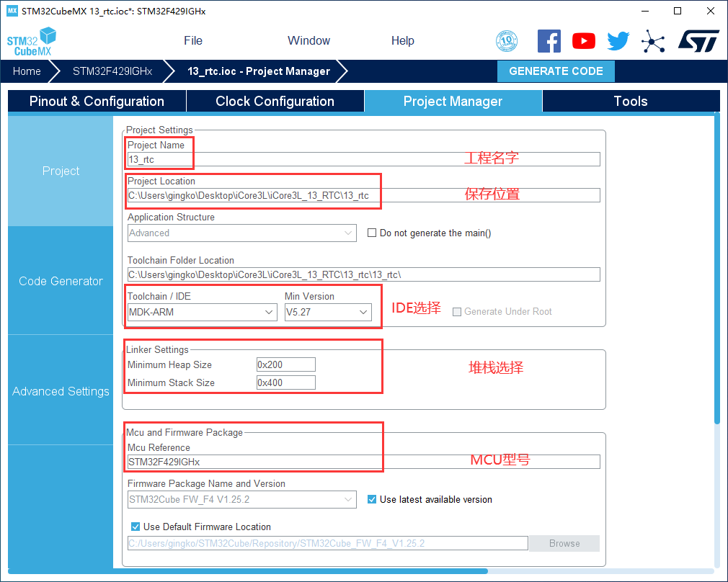Screen dimensions: 728x582
Task: Click the Minimum Heap Size field
Action: 286,364
